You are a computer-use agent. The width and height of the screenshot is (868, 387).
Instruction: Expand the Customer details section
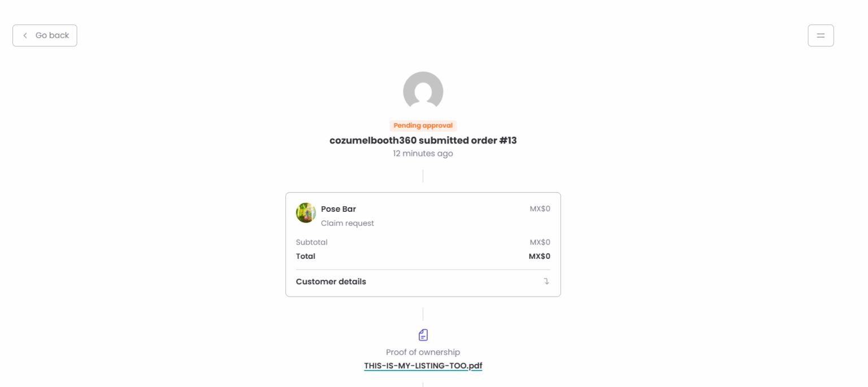(x=331, y=282)
